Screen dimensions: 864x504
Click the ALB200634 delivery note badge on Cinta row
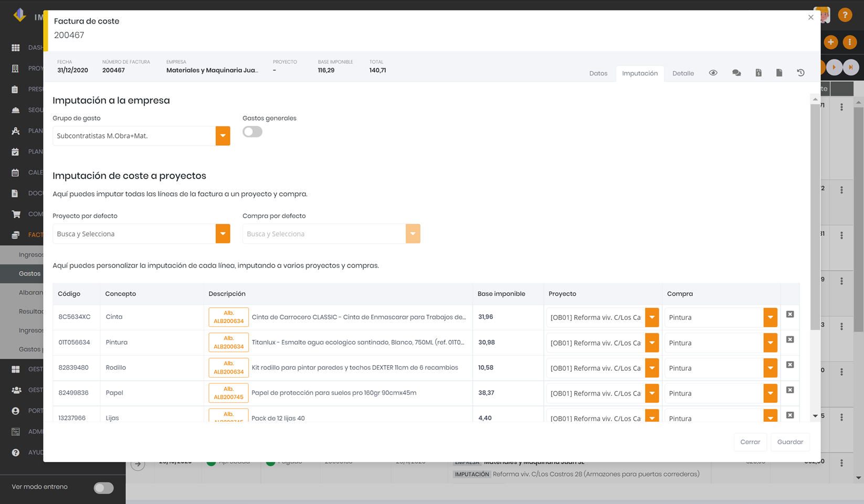(x=228, y=317)
